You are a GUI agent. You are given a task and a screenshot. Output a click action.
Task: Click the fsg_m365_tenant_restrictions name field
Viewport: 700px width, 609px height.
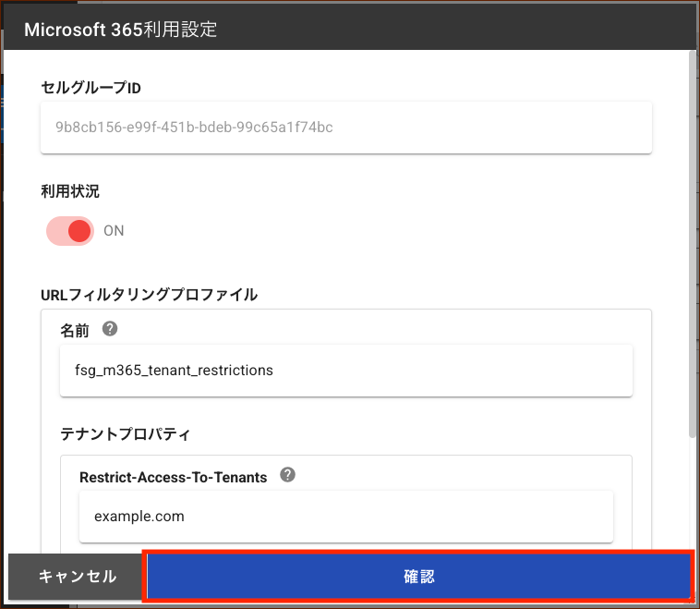(346, 371)
